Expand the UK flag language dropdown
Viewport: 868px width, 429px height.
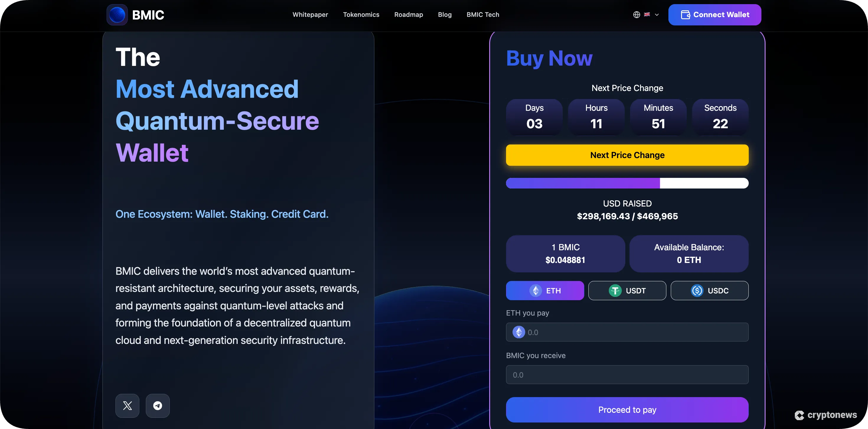(x=647, y=14)
